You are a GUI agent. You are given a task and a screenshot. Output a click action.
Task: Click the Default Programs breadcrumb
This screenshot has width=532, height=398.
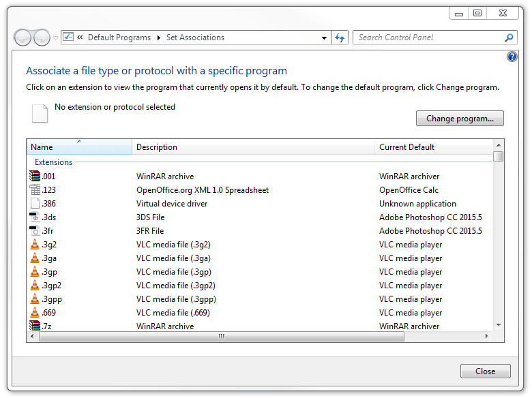119,37
